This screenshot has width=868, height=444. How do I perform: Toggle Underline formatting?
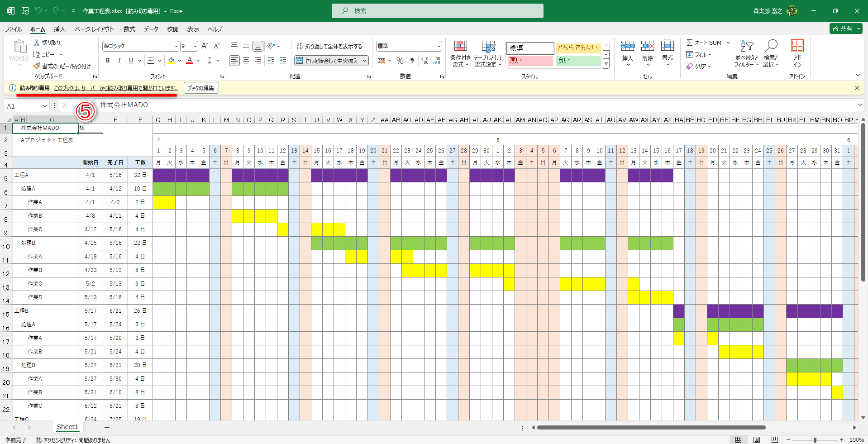(x=131, y=61)
